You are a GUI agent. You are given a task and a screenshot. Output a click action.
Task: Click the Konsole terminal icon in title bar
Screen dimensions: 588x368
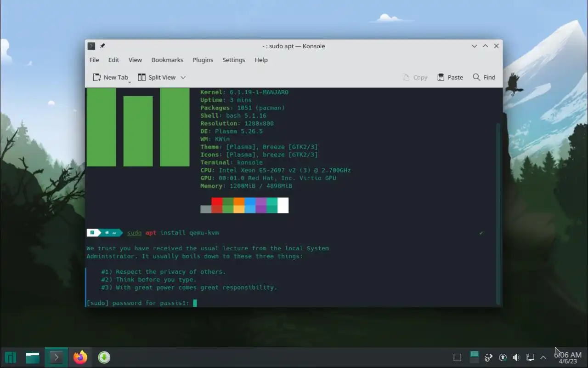click(x=91, y=46)
